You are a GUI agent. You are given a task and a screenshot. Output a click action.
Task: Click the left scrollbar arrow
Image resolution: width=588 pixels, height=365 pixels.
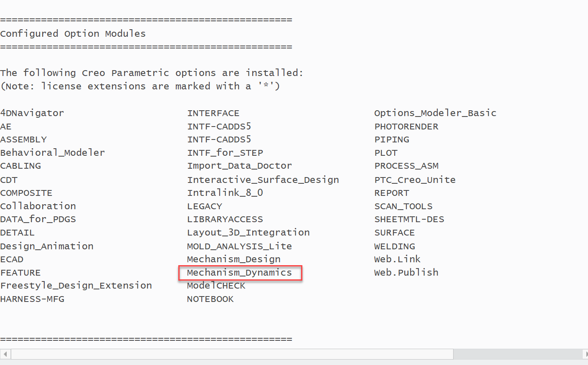(4, 354)
